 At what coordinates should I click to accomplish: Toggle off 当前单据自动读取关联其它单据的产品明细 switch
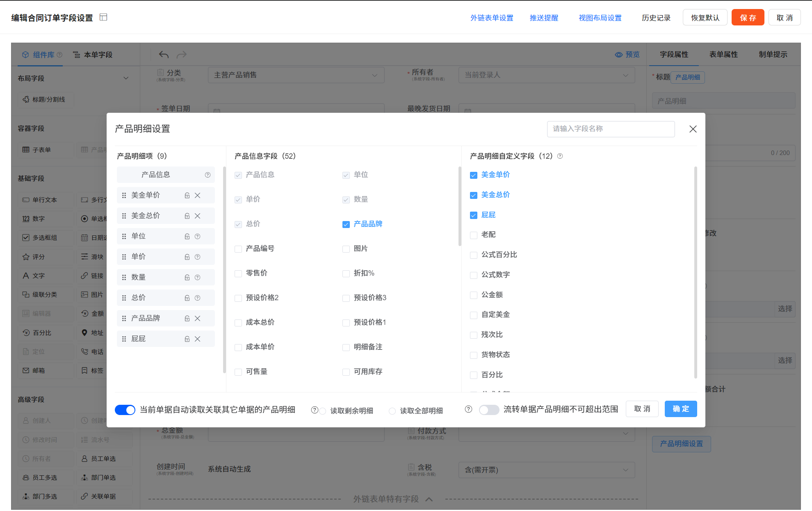[x=125, y=410]
